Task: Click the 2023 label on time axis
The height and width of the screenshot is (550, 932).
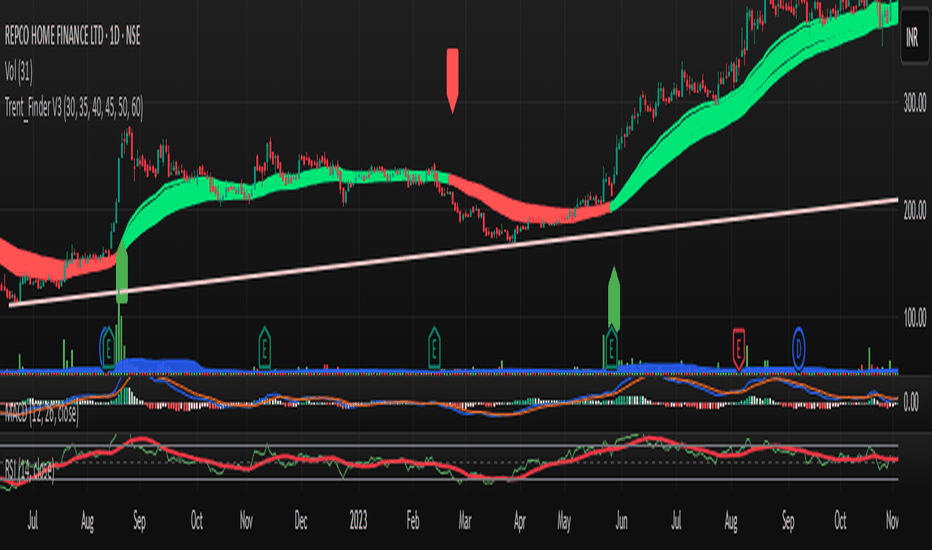Action: pyautogui.click(x=358, y=521)
